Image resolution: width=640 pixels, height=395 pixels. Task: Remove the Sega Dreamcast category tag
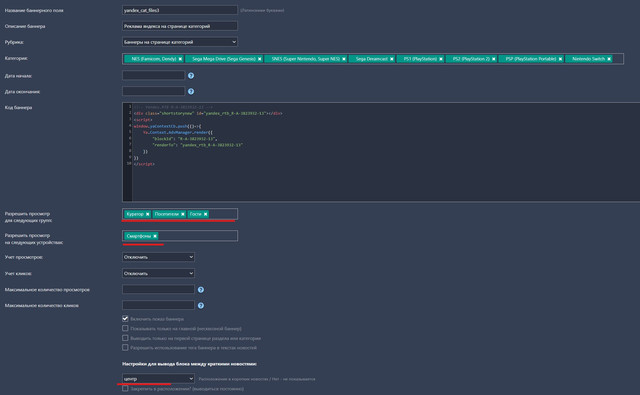(392, 59)
